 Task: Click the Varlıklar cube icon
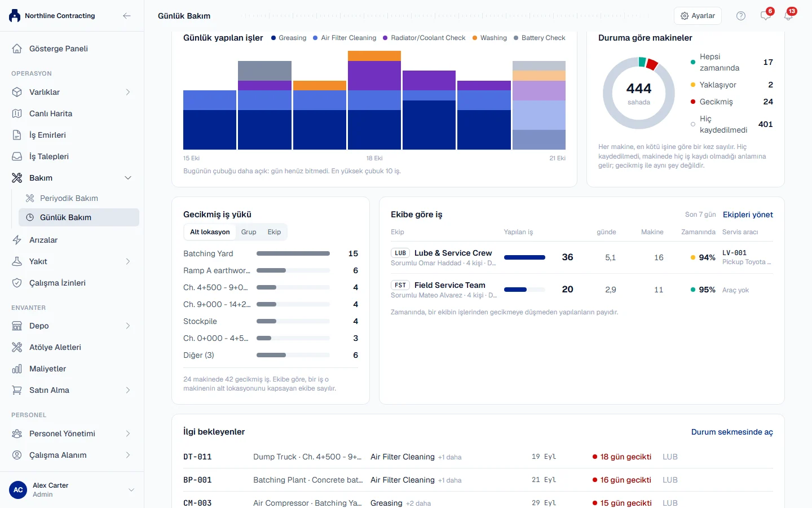click(x=17, y=92)
